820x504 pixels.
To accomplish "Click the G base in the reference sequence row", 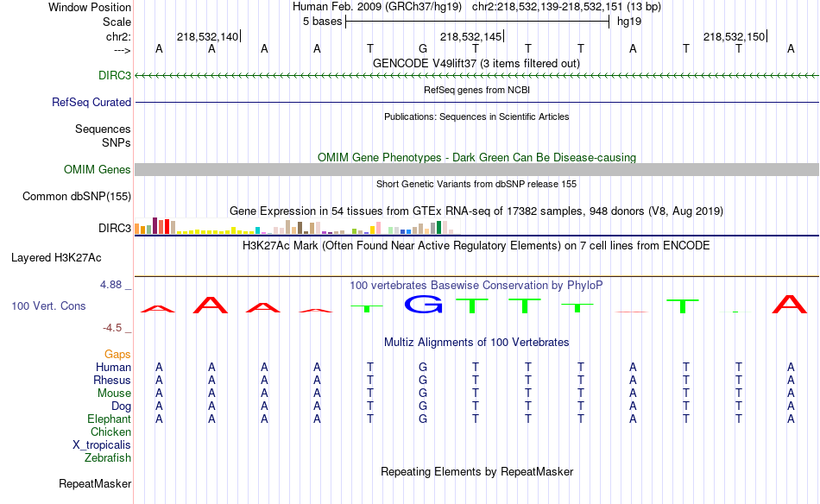I will [x=423, y=48].
